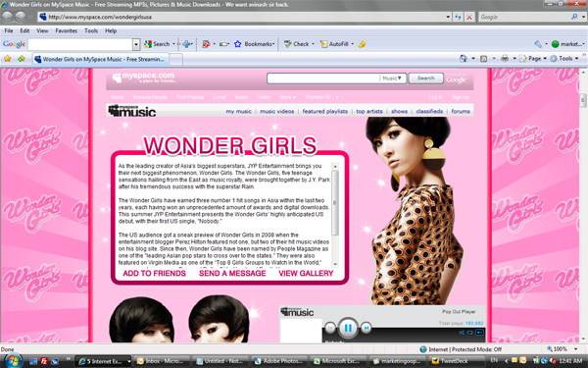The height and width of the screenshot is (368, 588).
Task: Click the AutoFill toolbar button
Action: click(334, 44)
